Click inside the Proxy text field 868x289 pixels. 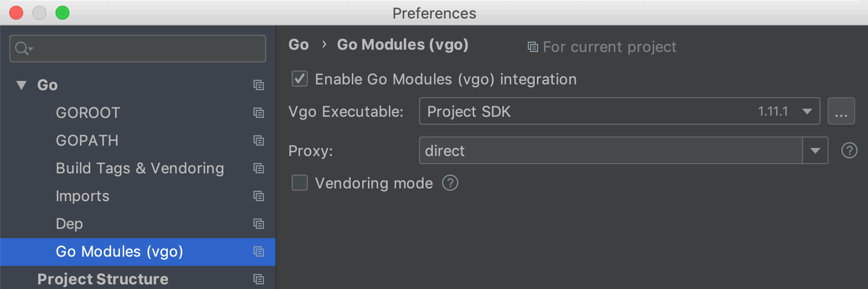coord(611,151)
